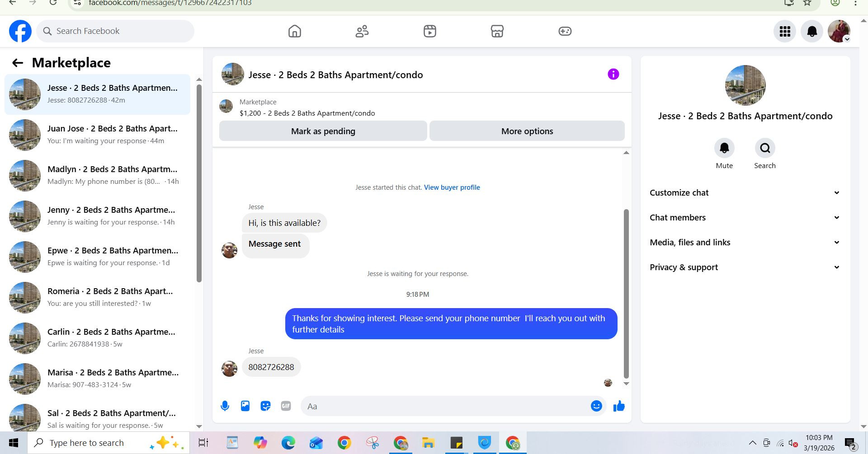Screen dimensions: 868x454
Task: Go back using Marketplace back arrow
Action: pyautogui.click(x=18, y=63)
